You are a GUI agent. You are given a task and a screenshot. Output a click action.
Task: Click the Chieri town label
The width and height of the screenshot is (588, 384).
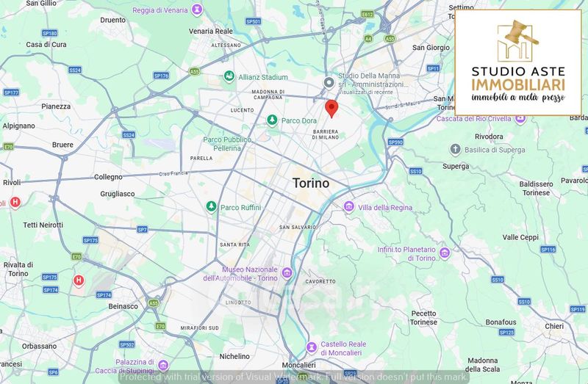pyautogui.click(x=554, y=326)
